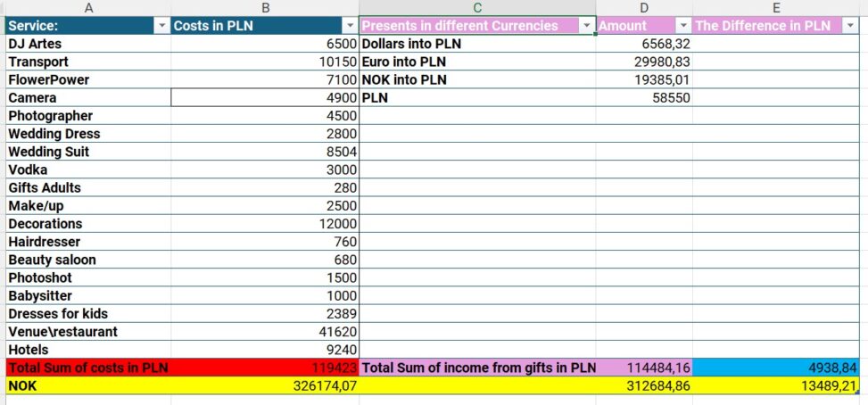Select column A header
The image size is (868, 405).
tap(87, 7)
